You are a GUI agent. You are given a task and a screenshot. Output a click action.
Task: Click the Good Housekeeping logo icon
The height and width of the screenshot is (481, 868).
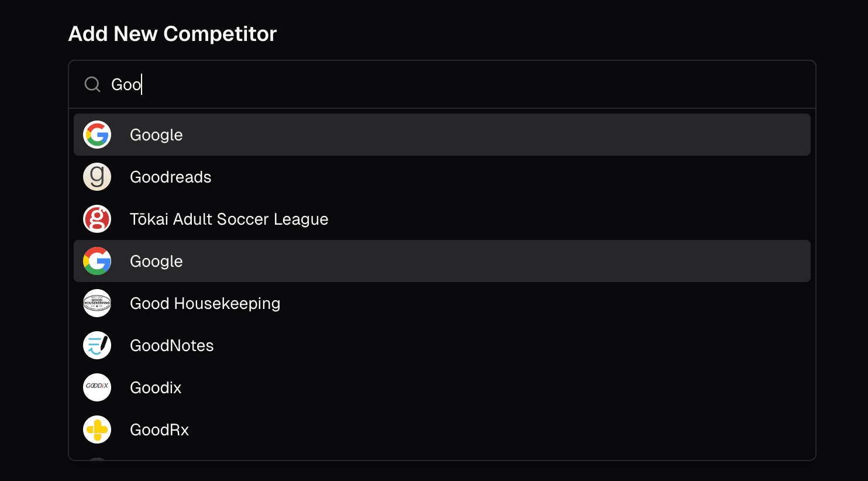coord(97,303)
